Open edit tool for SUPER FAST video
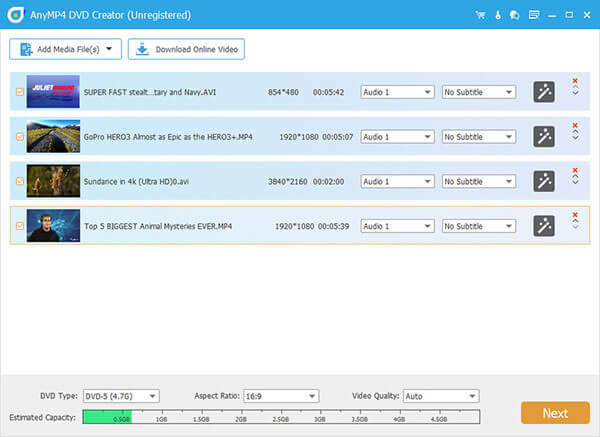 coord(544,92)
